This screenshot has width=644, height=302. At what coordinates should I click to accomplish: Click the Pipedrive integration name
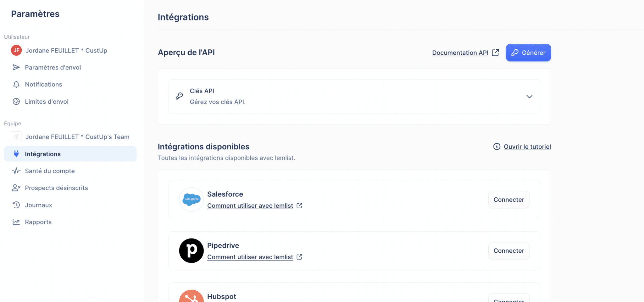[x=223, y=245]
